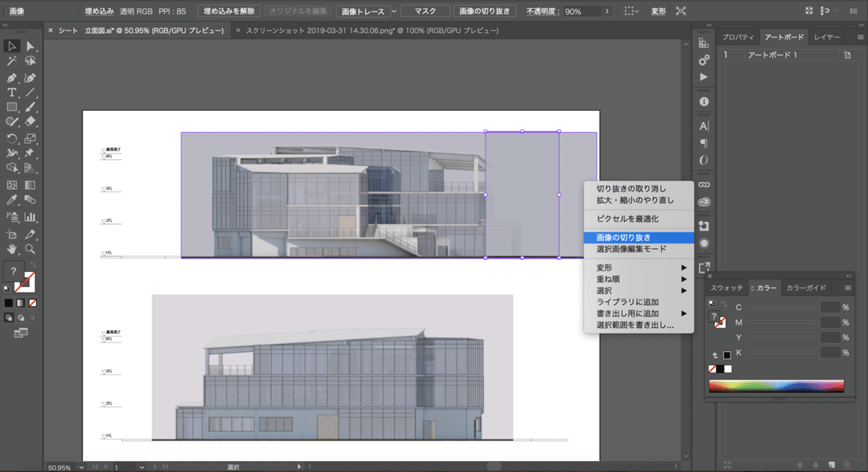868x472 pixels.
Task: Choose 選択画像編集モード from context menu
Action: click(x=639, y=249)
